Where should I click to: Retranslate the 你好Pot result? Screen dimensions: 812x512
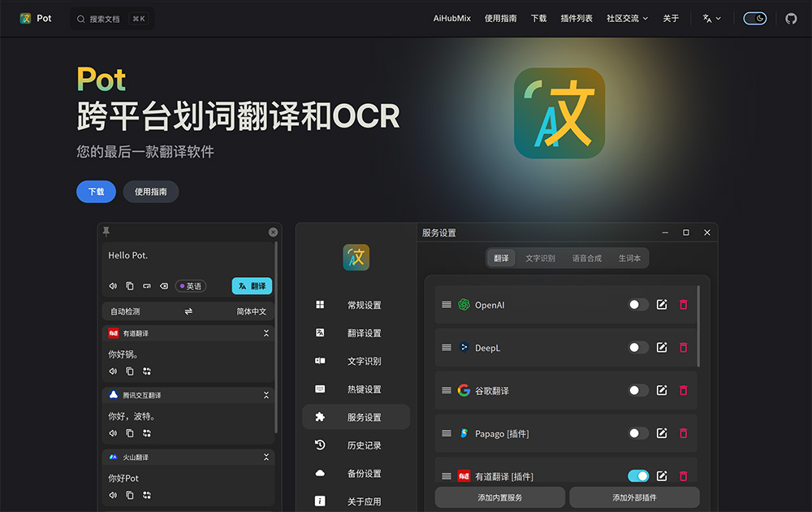(147, 496)
